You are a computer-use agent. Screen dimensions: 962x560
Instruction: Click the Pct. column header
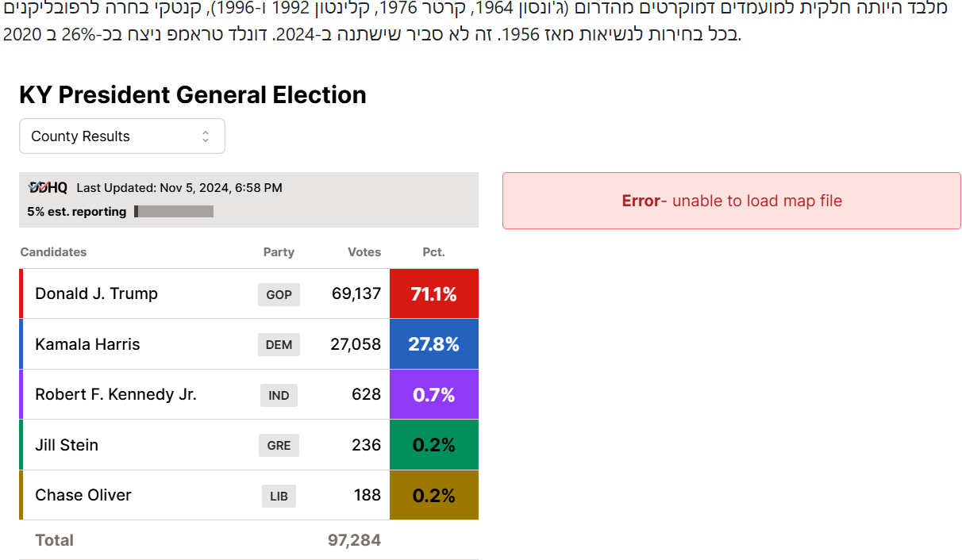coord(433,252)
